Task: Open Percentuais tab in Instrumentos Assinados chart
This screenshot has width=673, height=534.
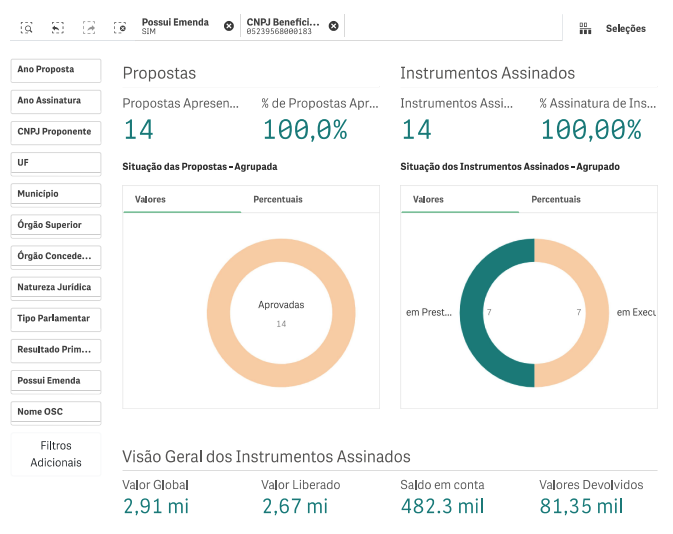Action: (556, 199)
